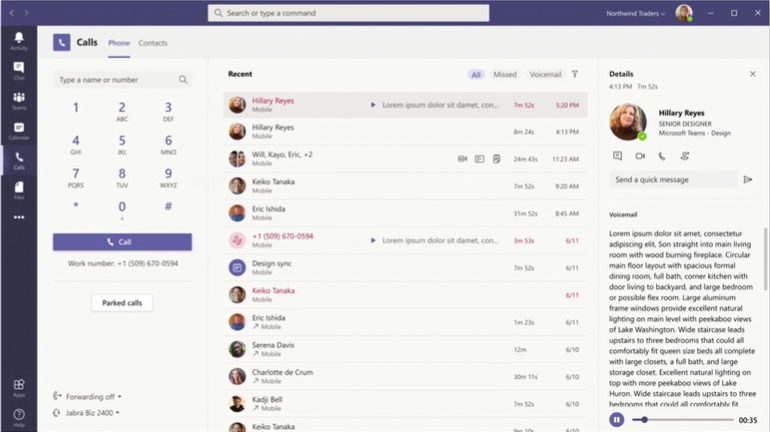
Task: Select missed Keiko Tanaka call from 6/11
Action: pos(405,295)
